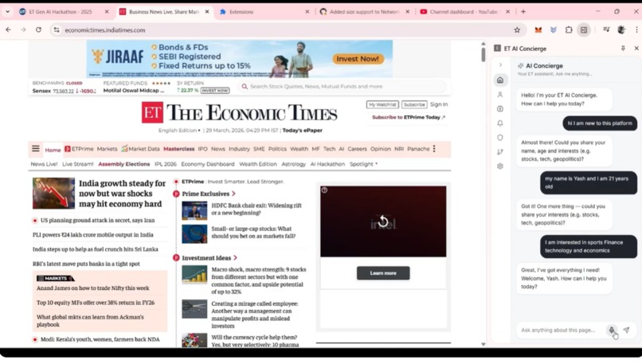Click the shield icon in Concierge sidebar

coord(500,138)
